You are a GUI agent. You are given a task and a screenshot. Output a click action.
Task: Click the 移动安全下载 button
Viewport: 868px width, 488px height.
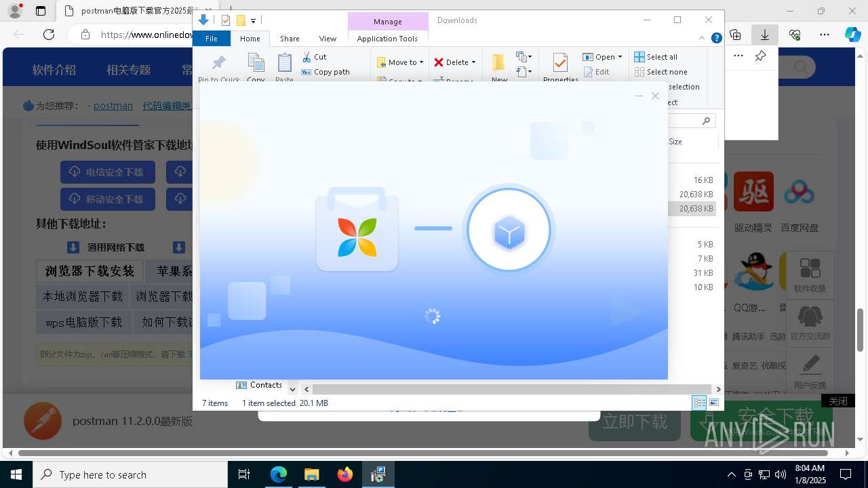click(108, 199)
